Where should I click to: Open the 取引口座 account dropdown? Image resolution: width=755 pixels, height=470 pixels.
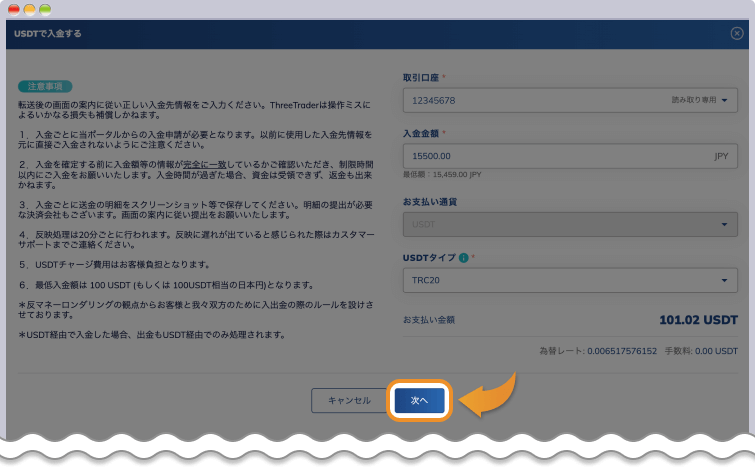pos(570,100)
